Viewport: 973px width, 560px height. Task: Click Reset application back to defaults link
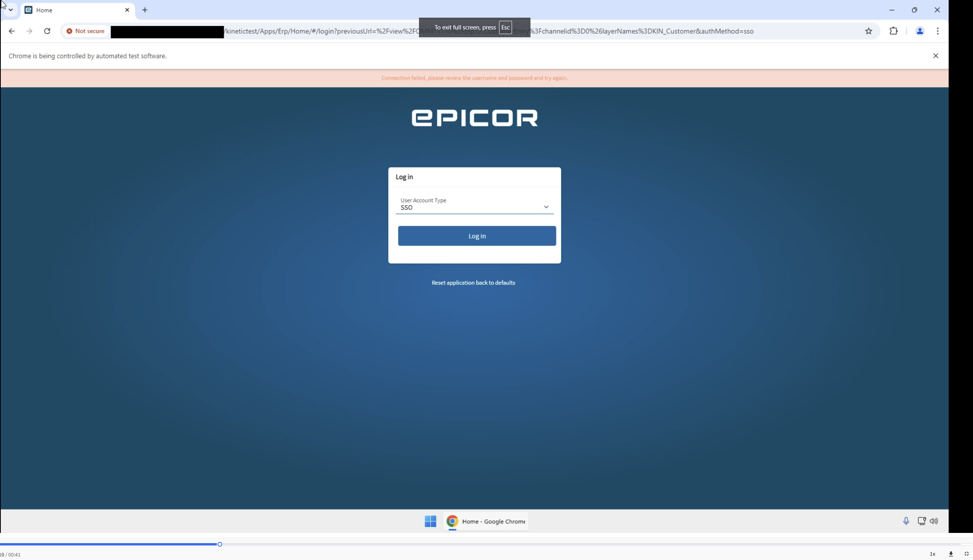click(473, 283)
